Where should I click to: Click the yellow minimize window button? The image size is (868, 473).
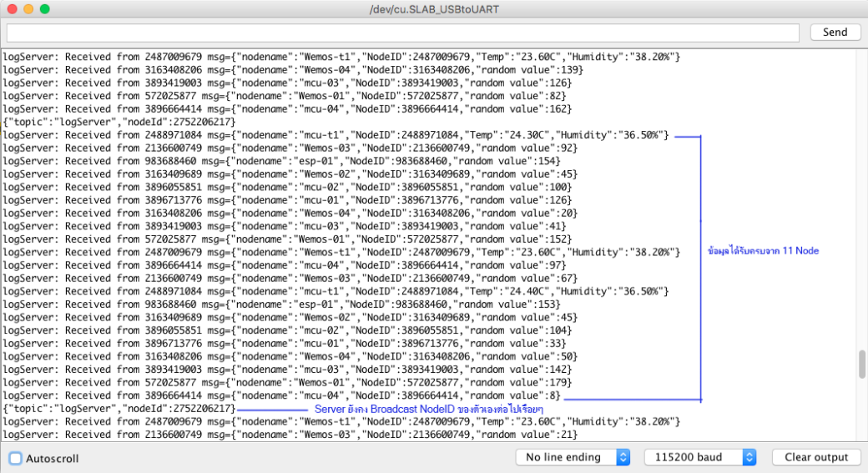(28, 8)
